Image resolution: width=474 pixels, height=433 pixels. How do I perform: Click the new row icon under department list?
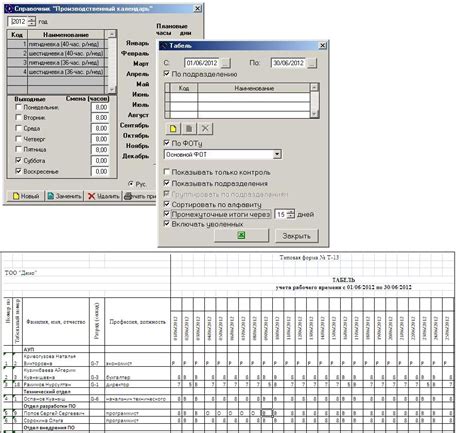coord(173,129)
